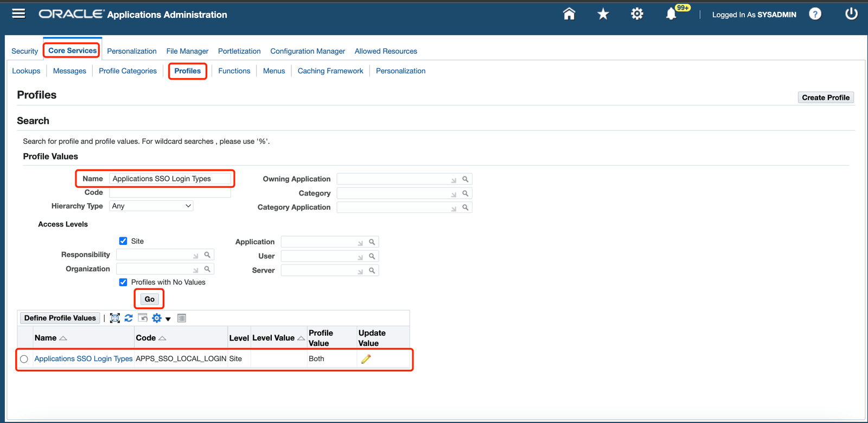Uncheck Profiles with No Values checkbox
This screenshot has width=868, height=423.
tap(123, 282)
